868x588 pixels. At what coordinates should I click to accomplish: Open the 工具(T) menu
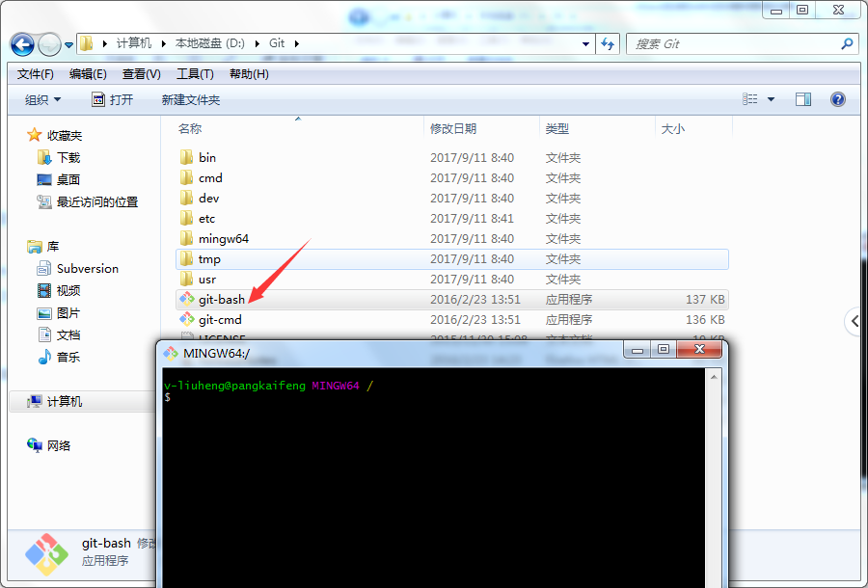pyautogui.click(x=195, y=74)
